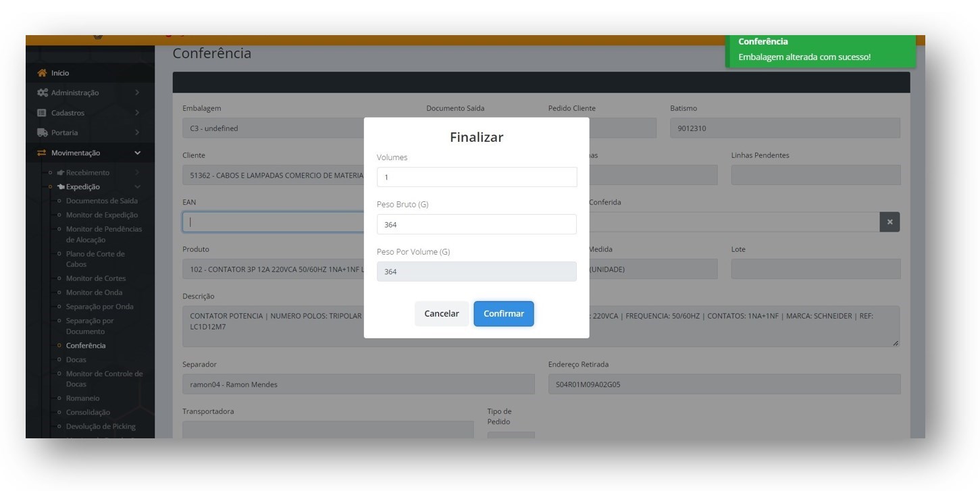This screenshot has width=980, height=491.
Task: Click the Início home icon
Action: [x=43, y=73]
